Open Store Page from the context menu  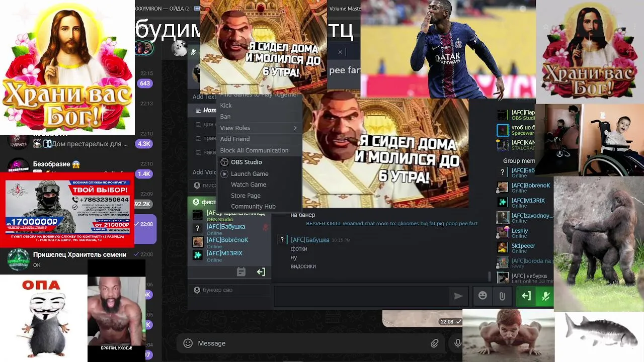click(x=246, y=196)
